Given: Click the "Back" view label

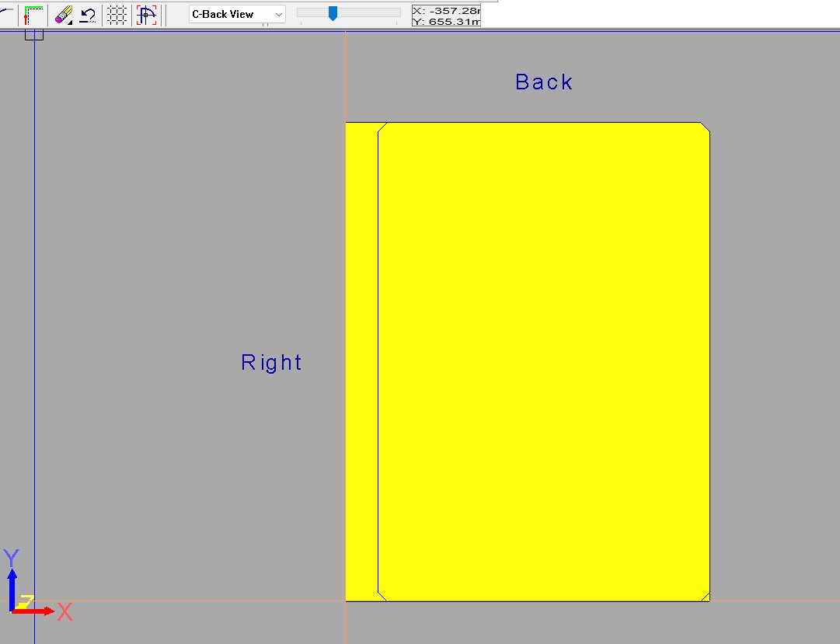Looking at the screenshot, I should click(x=544, y=82).
